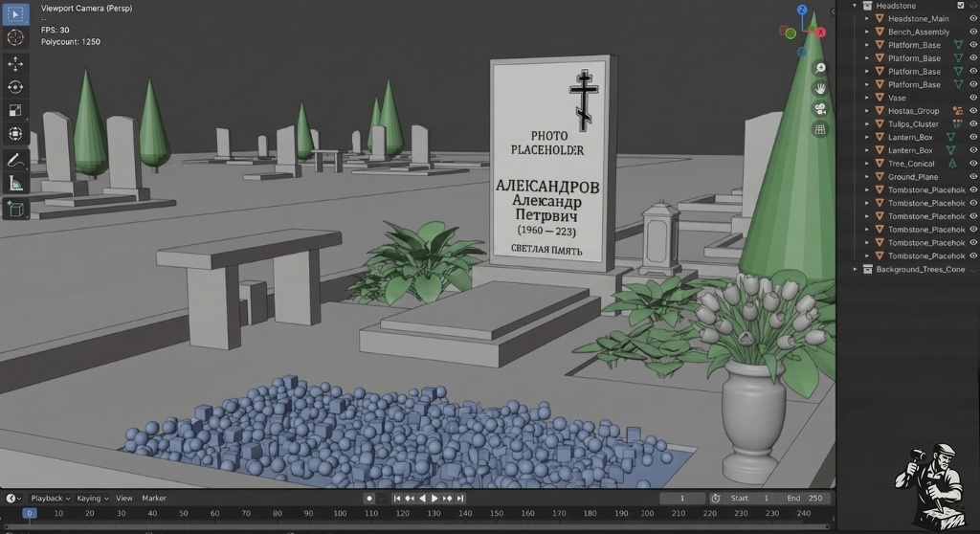Hide the Ground_Plane object
The width and height of the screenshot is (980, 534).
972,177
